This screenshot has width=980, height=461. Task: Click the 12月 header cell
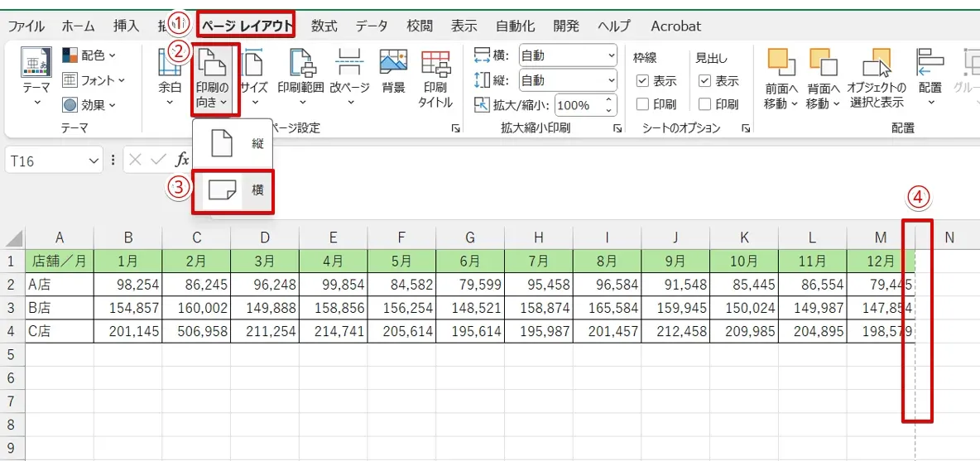coord(882,261)
